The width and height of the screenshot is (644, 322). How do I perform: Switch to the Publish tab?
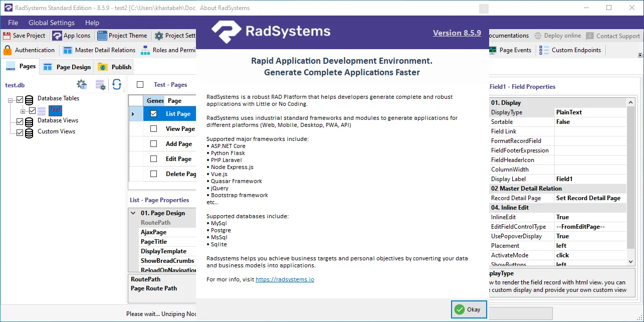(x=115, y=67)
